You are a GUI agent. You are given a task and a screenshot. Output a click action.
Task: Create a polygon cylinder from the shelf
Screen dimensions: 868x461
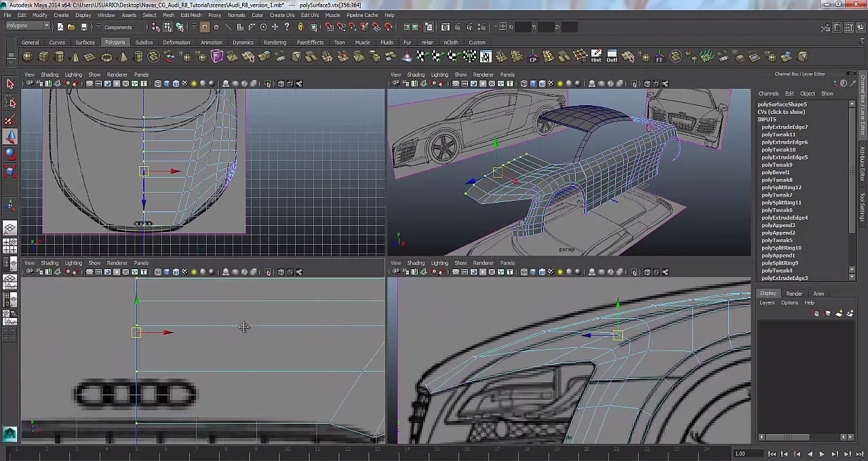tap(60, 57)
